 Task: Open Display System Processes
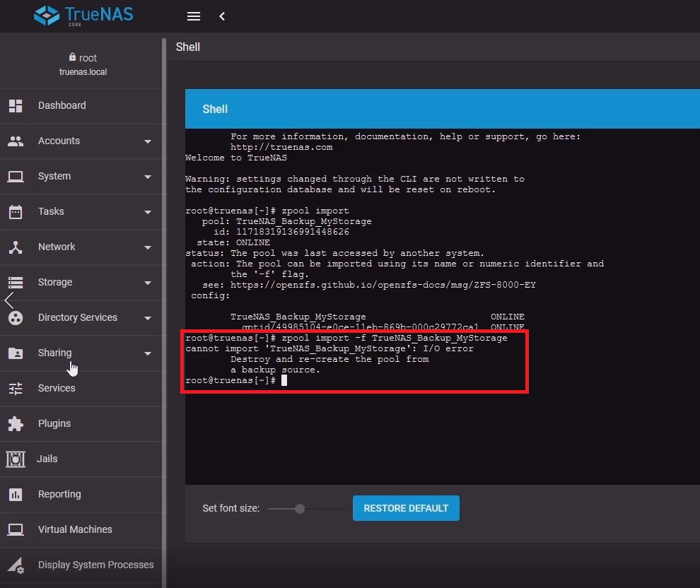point(81,565)
